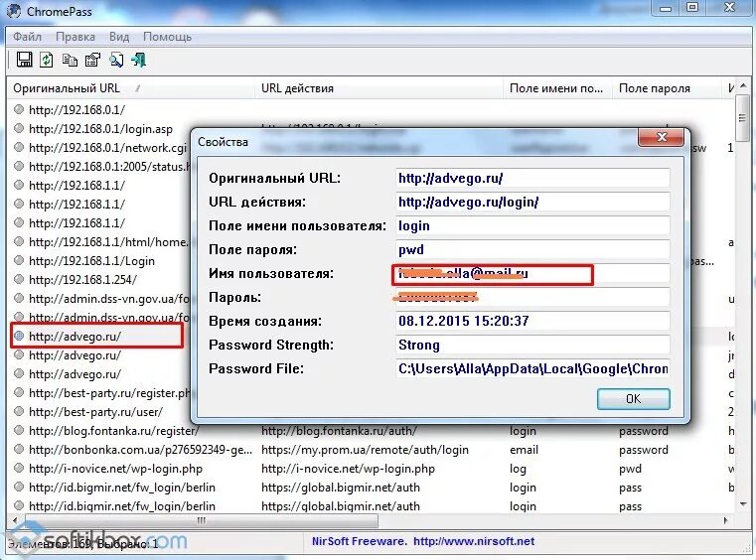Click the i-novice.net/wp-login.php action URL cell
This screenshot has width=756, height=560.
pyautogui.click(x=348, y=469)
